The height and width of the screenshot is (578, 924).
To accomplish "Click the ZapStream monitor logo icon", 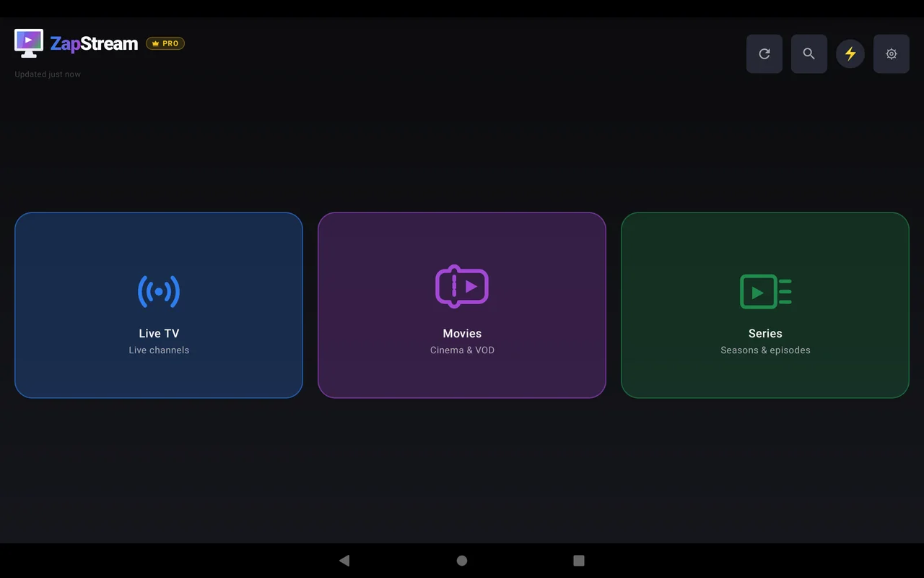I will 29,43.
